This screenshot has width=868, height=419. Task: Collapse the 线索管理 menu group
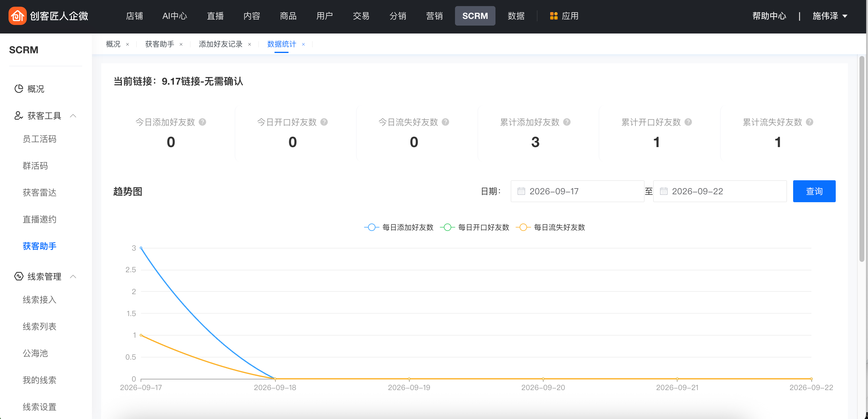point(73,276)
